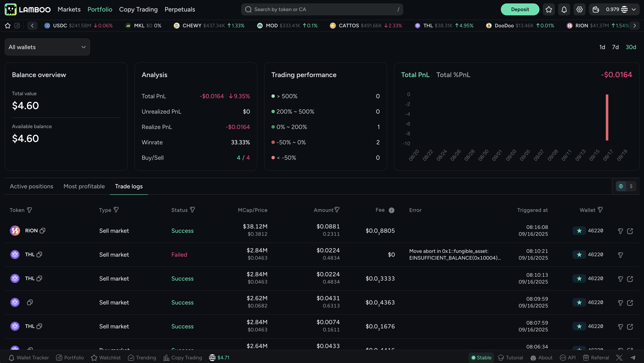Switch chart to Total %PnL
644x363 pixels.
click(x=453, y=75)
